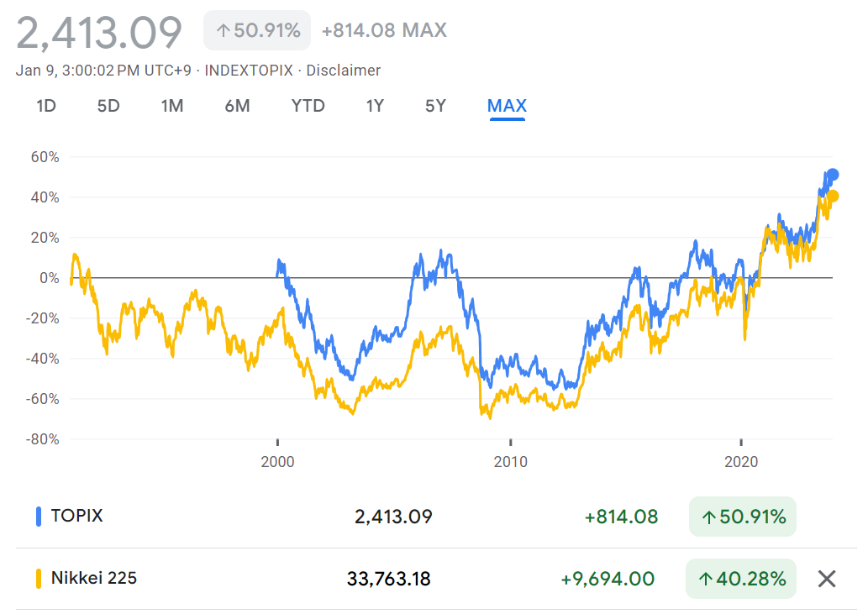This screenshot has width=868, height=614.
Task: Click the 2010 label on the time axis
Action: coord(510,462)
